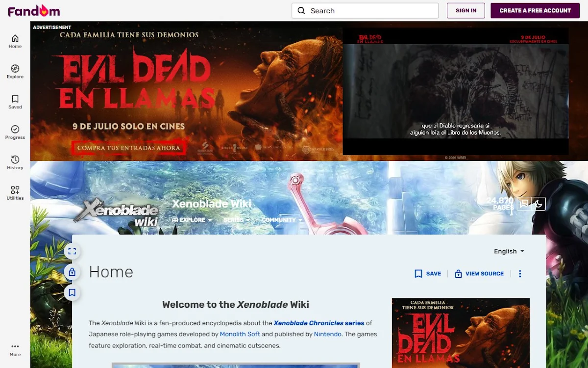This screenshot has width=588, height=368.
Task: Open Monolith Soft link
Action: point(240,334)
